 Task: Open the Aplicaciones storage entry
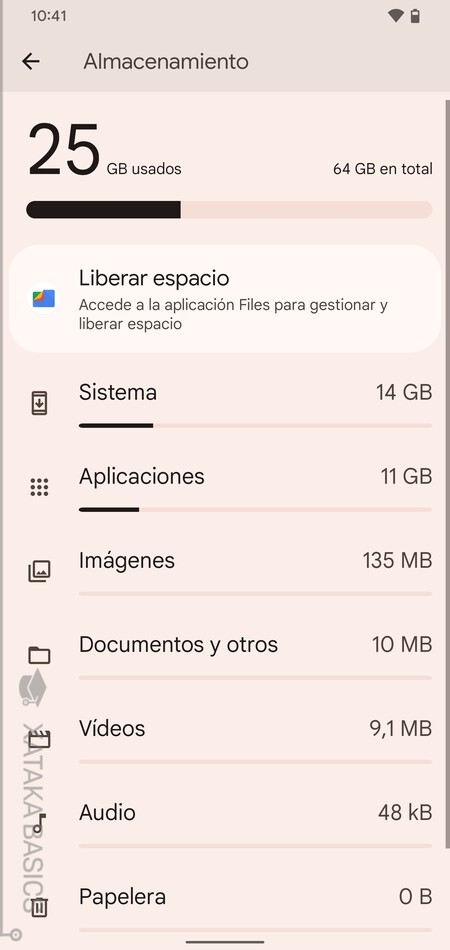point(225,487)
